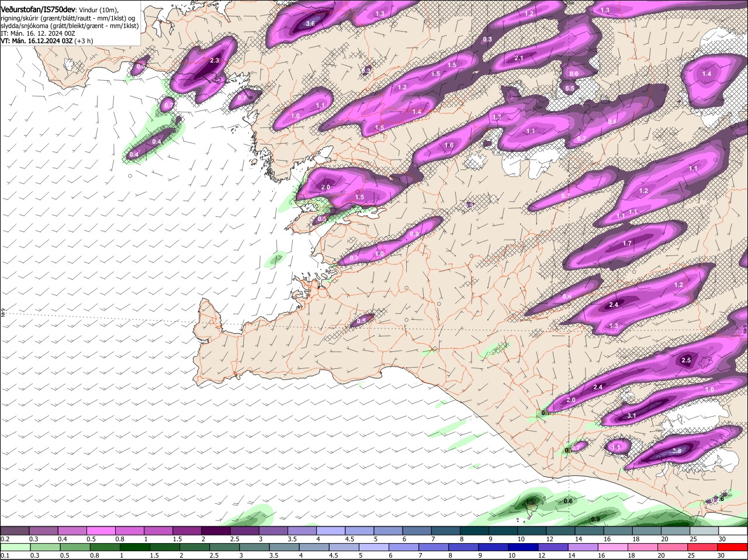Pick the 4 light lavender swatch in the upper legend
The width and height of the screenshot is (748, 560).
331,530
